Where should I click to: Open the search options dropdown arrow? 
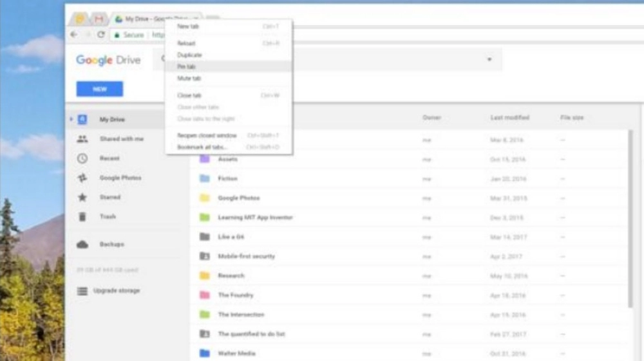(x=489, y=60)
